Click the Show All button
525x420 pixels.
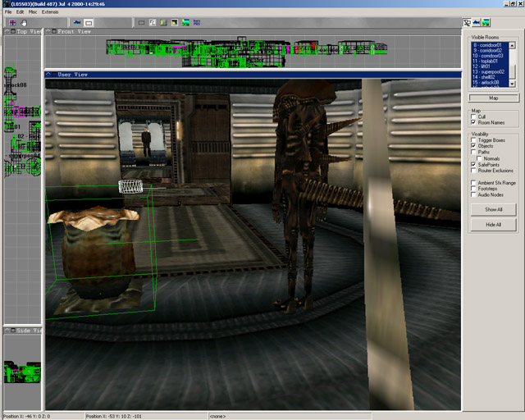pyautogui.click(x=494, y=210)
